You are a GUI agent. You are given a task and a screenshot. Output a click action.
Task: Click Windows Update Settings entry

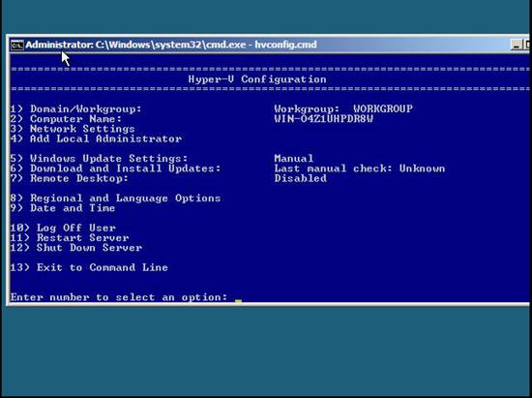[x=99, y=159]
